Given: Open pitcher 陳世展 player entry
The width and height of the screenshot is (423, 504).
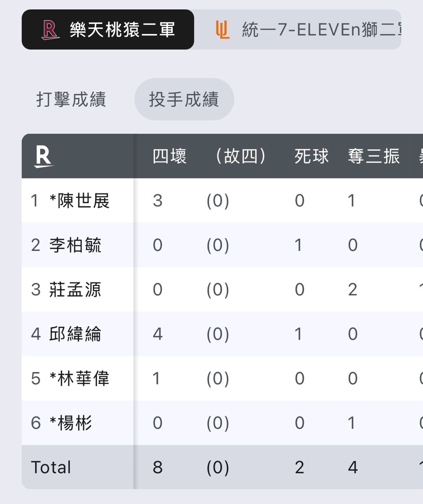Looking at the screenshot, I should pyautogui.click(x=80, y=201).
